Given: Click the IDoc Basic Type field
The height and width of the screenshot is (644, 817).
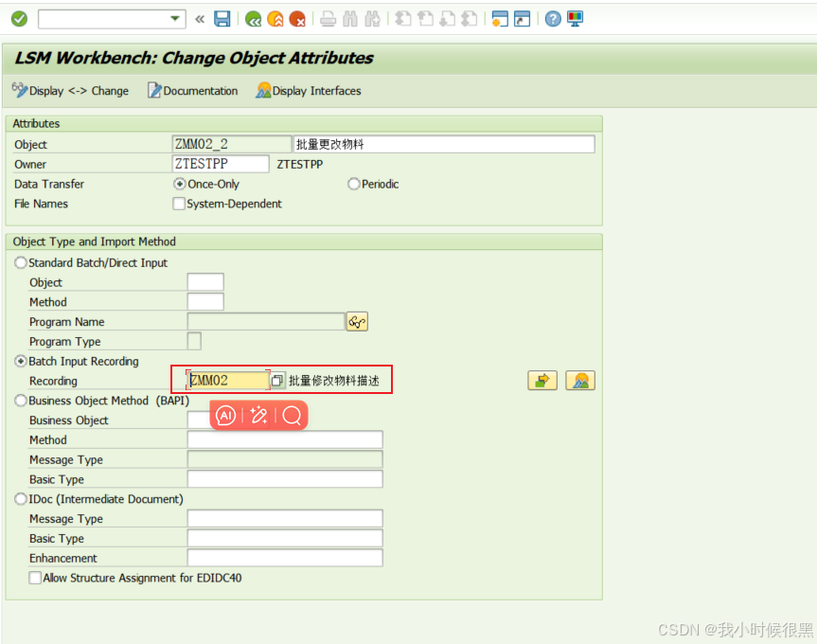Looking at the screenshot, I should tap(285, 538).
